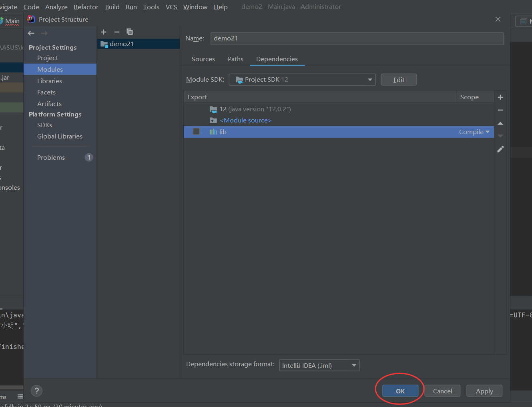Click the Export column header
This screenshot has width=532, height=407.
197,97
